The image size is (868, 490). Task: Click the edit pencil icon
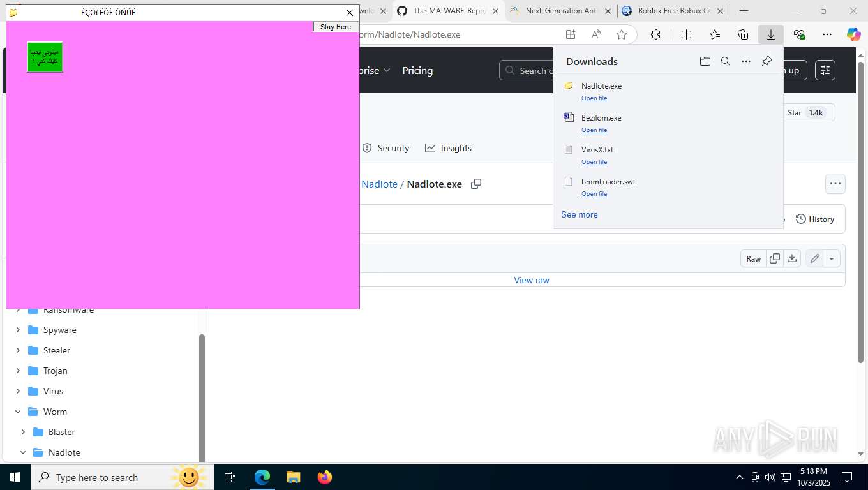pyautogui.click(x=814, y=258)
